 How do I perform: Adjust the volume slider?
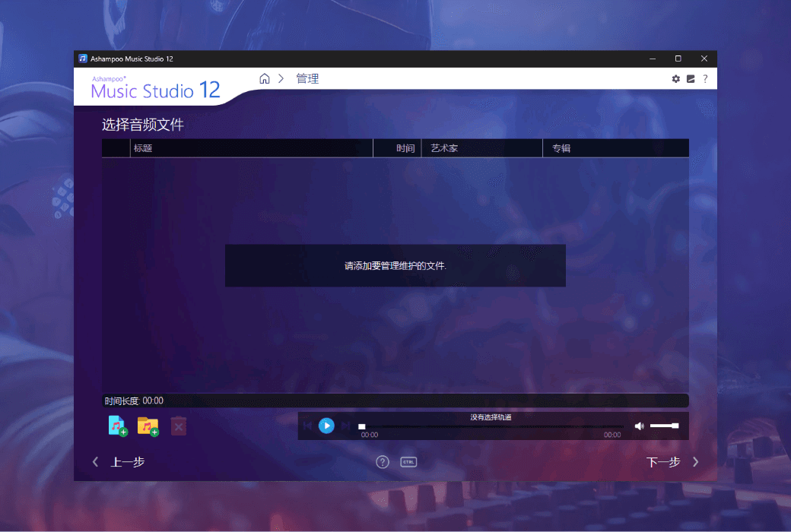(x=665, y=426)
